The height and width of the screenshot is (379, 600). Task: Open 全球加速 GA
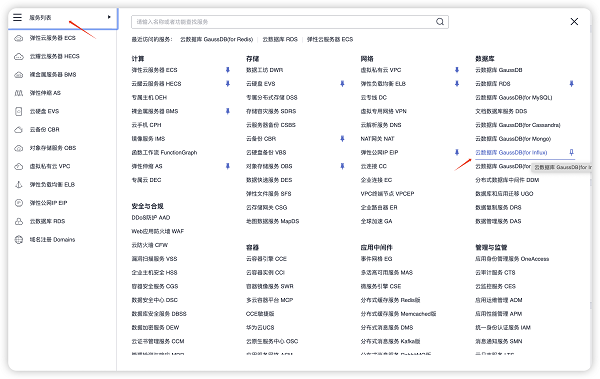click(376, 221)
